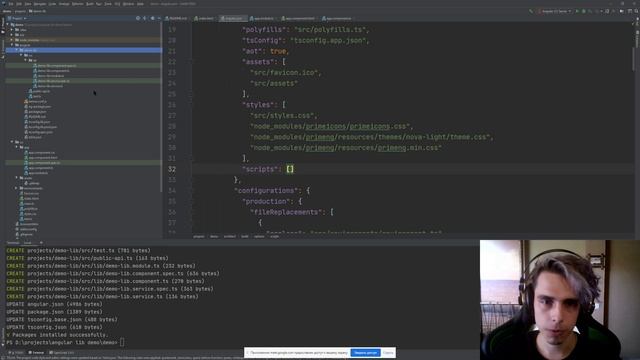
Task: Open the Navigate menu
Action: click(40, 4)
